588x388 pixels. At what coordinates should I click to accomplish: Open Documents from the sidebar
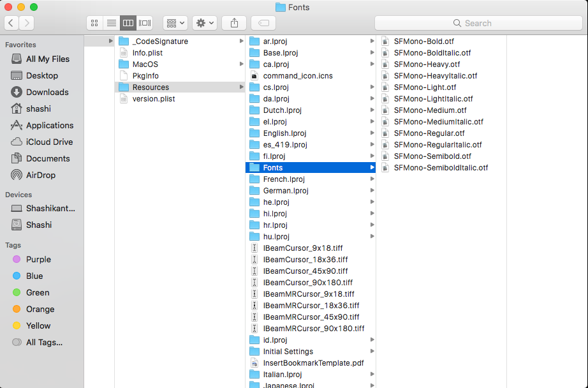point(41,158)
